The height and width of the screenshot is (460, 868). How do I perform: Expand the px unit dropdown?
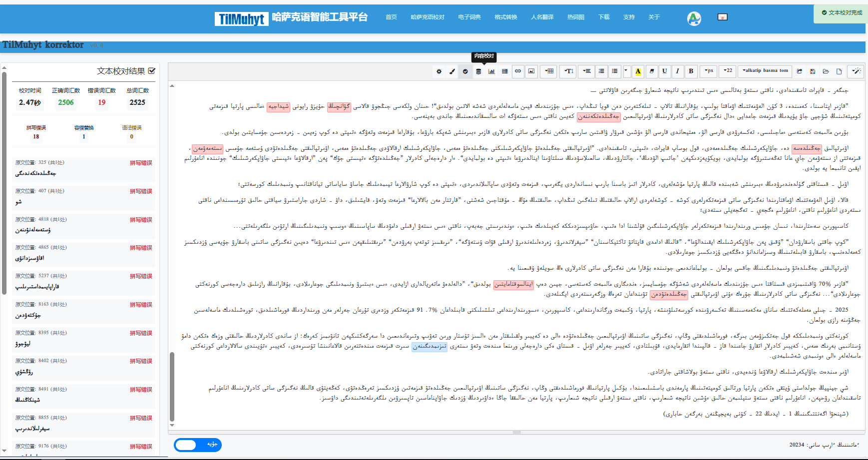coord(708,71)
